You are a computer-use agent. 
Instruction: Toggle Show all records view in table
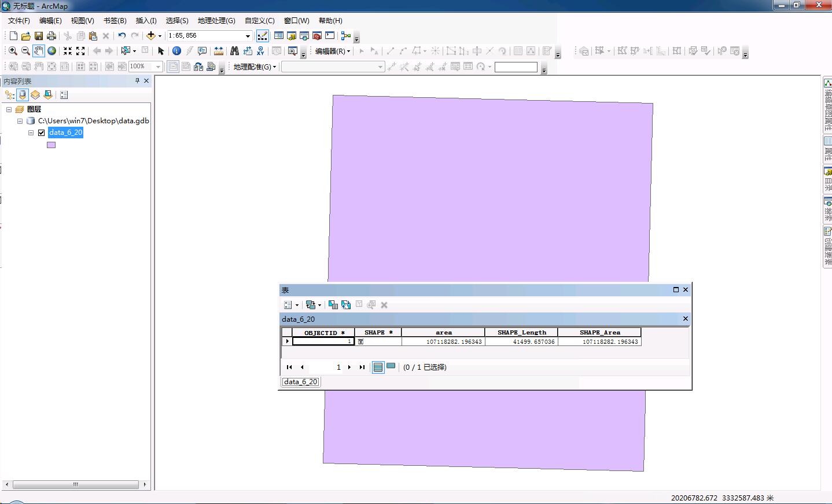pyautogui.click(x=378, y=367)
